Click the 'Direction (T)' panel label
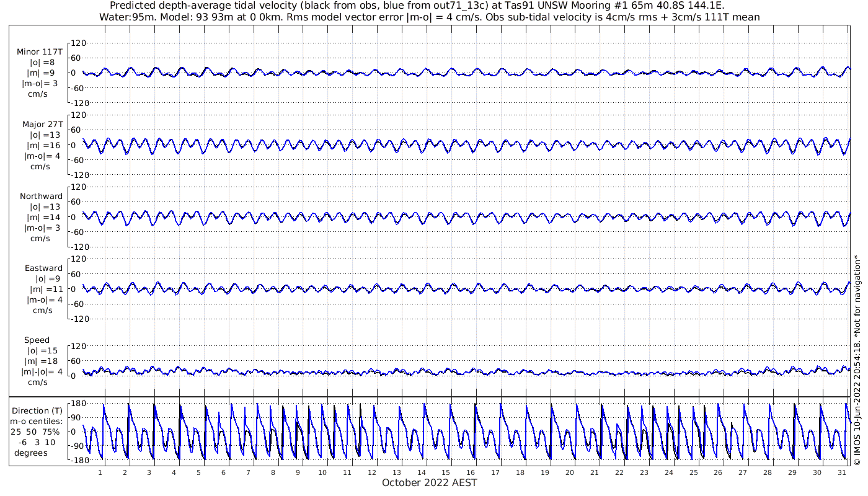The width and height of the screenshot is (868, 496). point(37,411)
